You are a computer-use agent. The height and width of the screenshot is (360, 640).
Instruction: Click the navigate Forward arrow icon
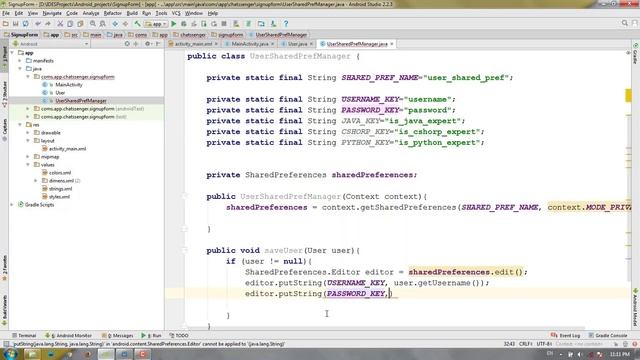[x=125, y=24]
